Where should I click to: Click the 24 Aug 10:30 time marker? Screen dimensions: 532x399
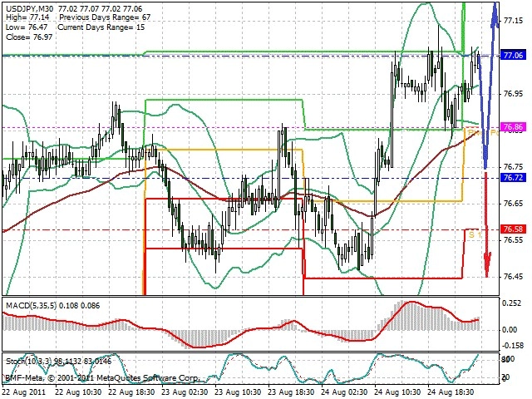point(397,392)
